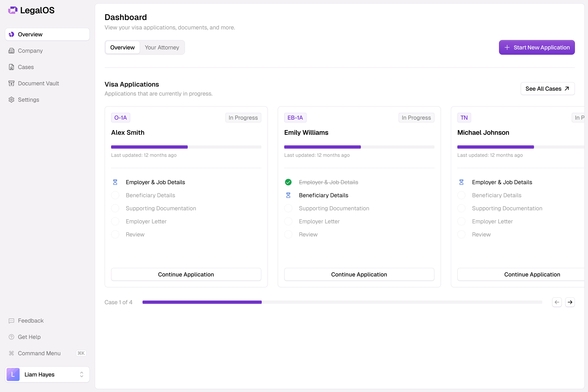The height and width of the screenshot is (392, 588).
Task: Click Start New Application button
Action: pyautogui.click(x=537, y=48)
